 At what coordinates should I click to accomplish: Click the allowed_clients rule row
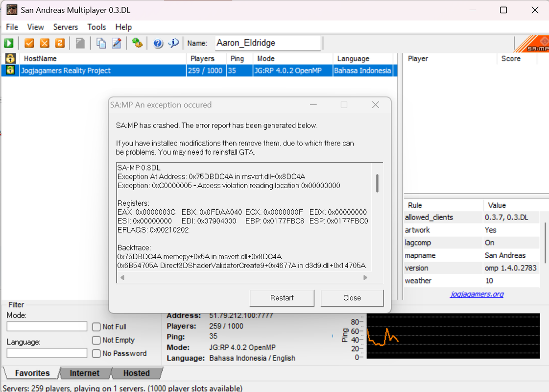pos(472,218)
